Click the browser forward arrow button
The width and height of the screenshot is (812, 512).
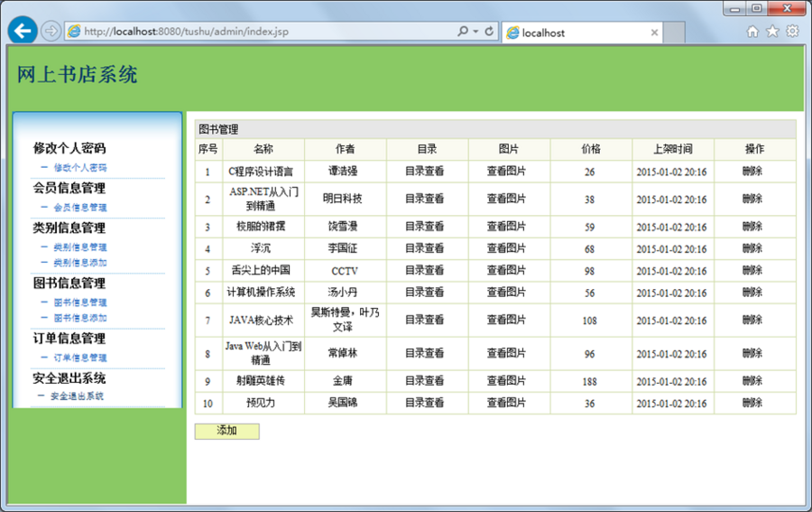(x=51, y=31)
